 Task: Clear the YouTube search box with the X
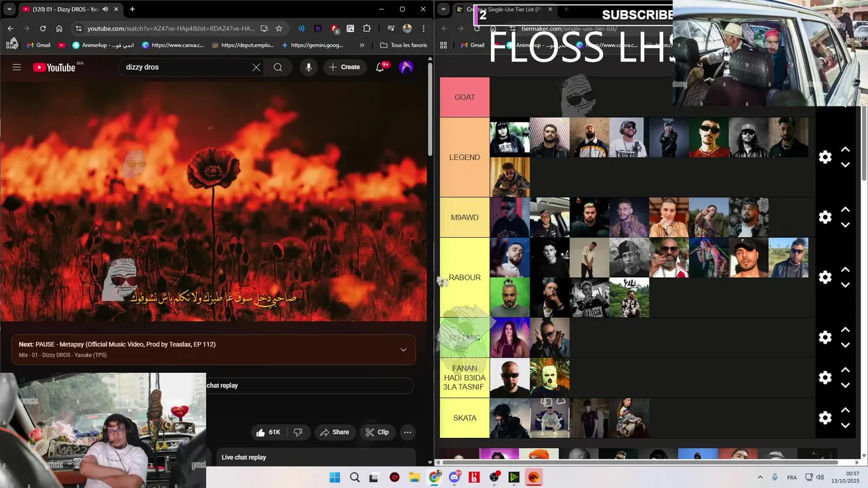[256, 67]
